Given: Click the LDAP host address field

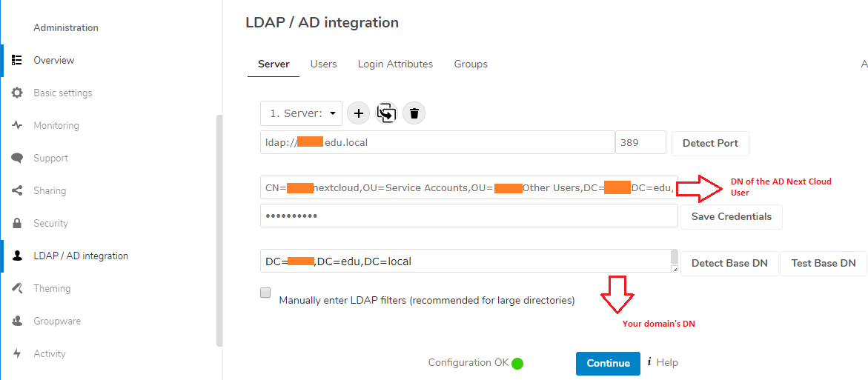Looking at the screenshot, I should tap(437, 143).
